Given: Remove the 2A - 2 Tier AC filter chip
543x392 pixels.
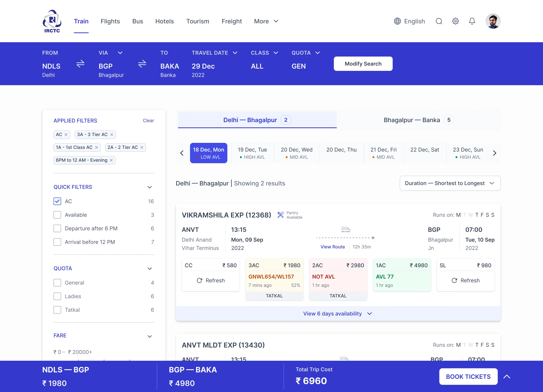Looking at the screenshot, I should point(142,147).
